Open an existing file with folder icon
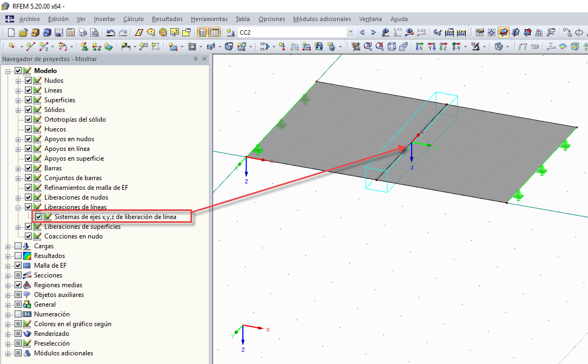This screenshot has width=588, height=364. click(23, 32)
